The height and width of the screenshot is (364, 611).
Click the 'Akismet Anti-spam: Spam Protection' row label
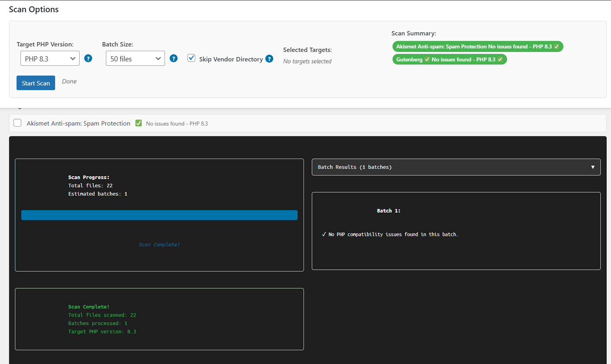(78, 123)
